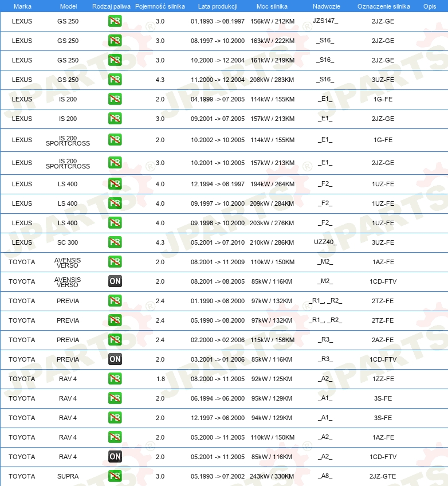Select engine code 1ZZ-FE
448x486 pixels.
coord(383,379)
